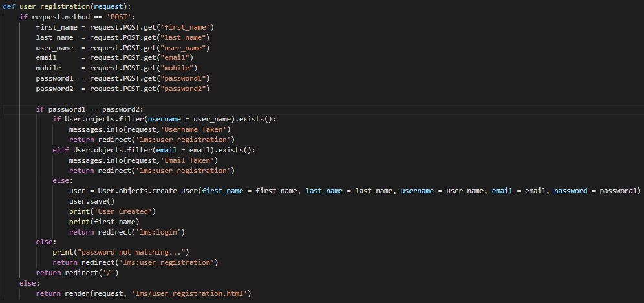Click the user.save() statement
The image size is (644, 303).
click(92, 202)
